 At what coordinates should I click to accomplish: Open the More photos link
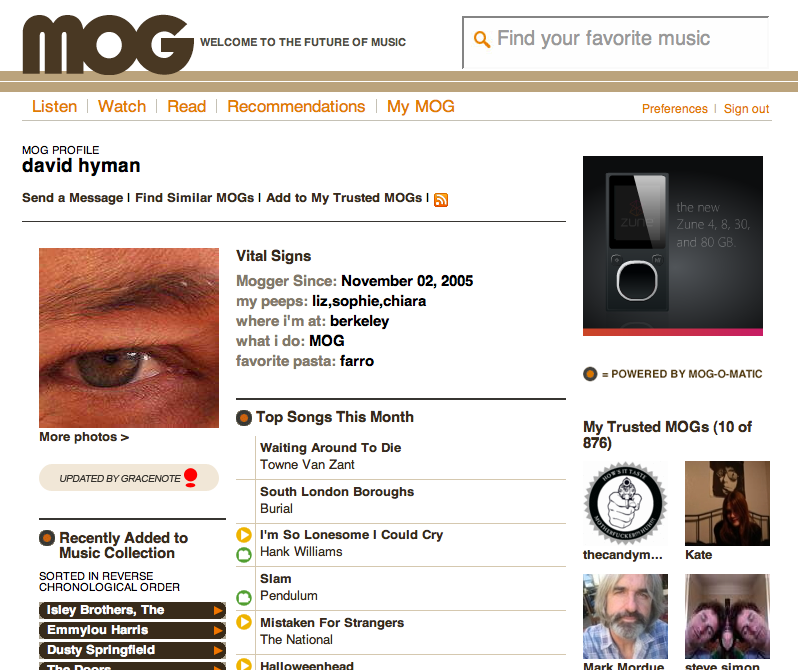[x=84, y=437]
